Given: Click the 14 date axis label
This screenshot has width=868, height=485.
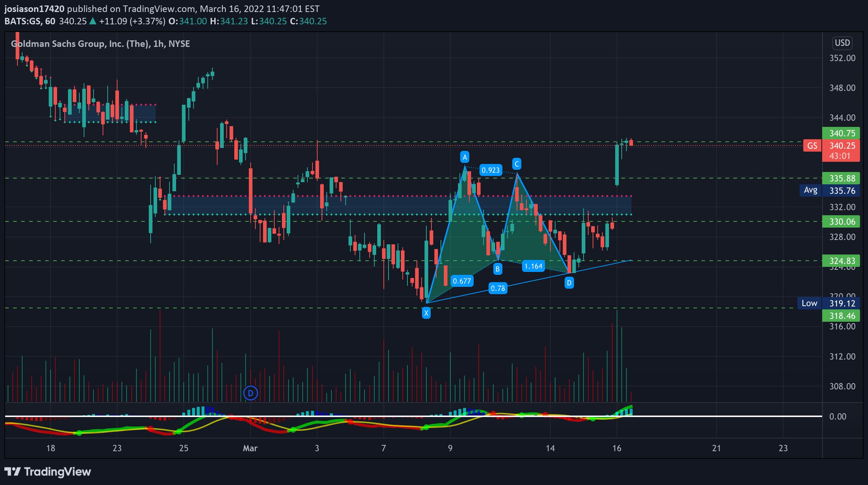Looking at the screenshot, I should tap(550, 448).
